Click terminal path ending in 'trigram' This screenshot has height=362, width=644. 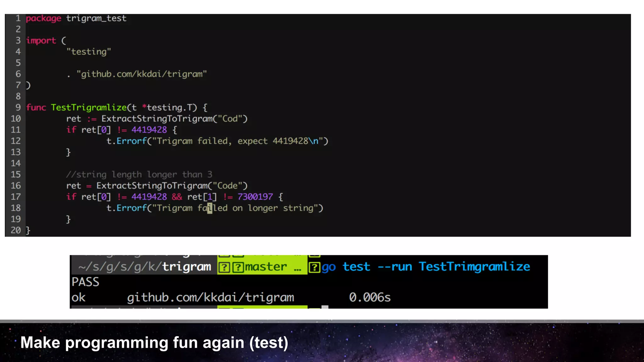[x=145, y=267]
